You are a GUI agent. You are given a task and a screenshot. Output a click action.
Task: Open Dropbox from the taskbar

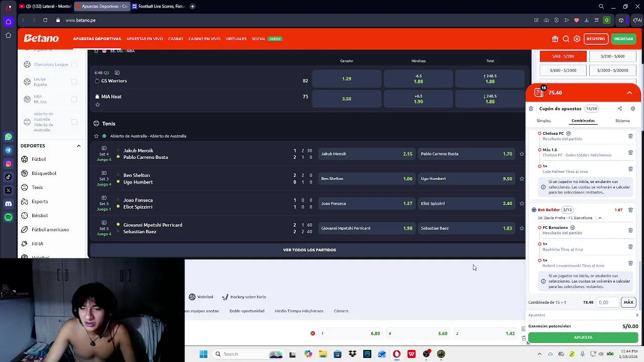tap(352, 354)
